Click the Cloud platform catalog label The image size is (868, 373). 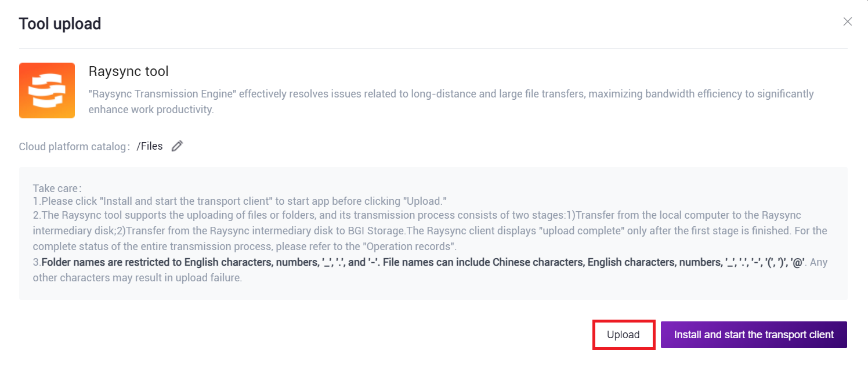[74, 147]
